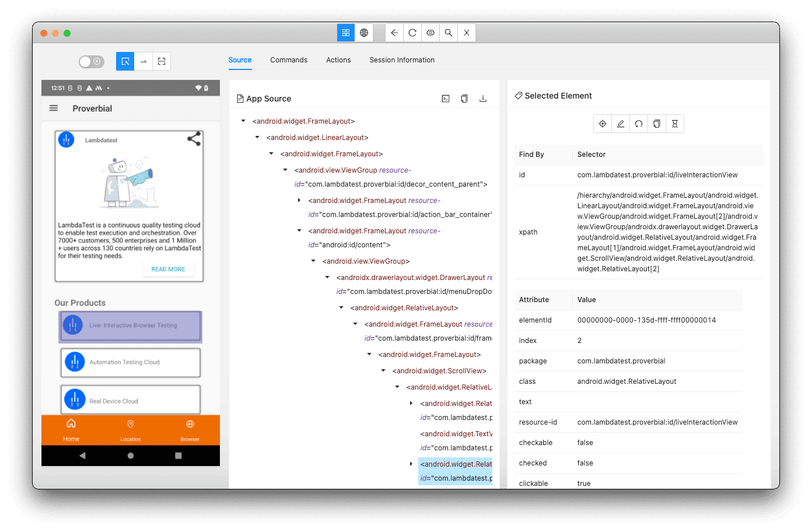This screenshot has width=812, height=532.
Task: Click the Our Products heading
Action: pos(80,303)
